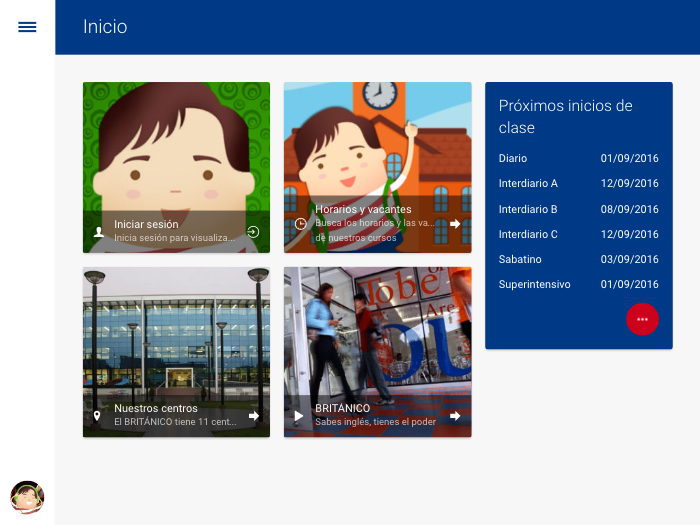This screenshot has width=700, height=525.
Task: Click the Inicio header title
Action: pyautogui.click(x=105, y=27)
